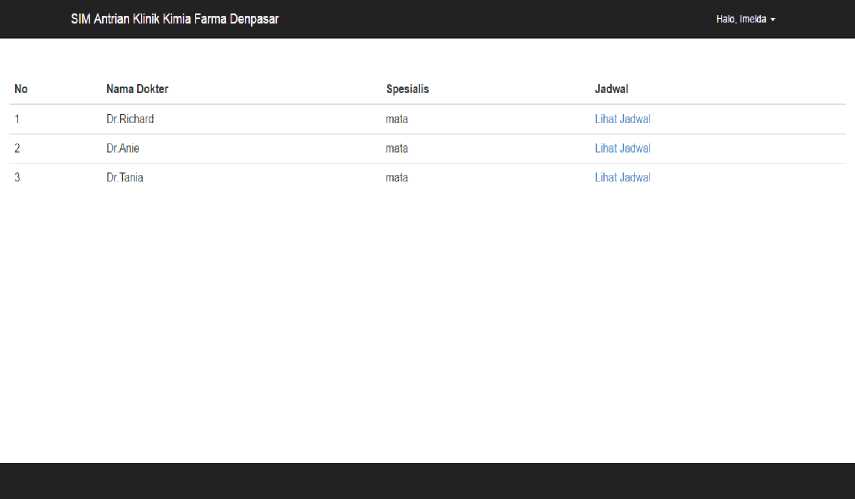Click the Spesialis column header

click(x=407, y=89)
